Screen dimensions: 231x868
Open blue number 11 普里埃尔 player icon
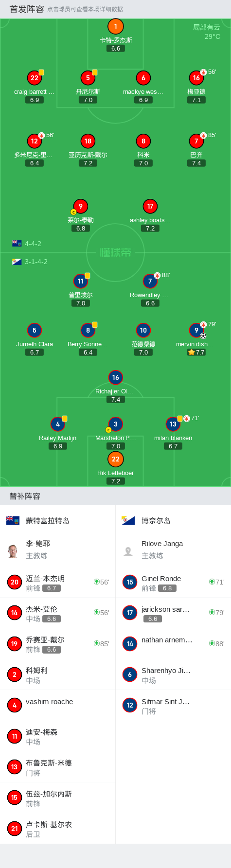point(81,281)
